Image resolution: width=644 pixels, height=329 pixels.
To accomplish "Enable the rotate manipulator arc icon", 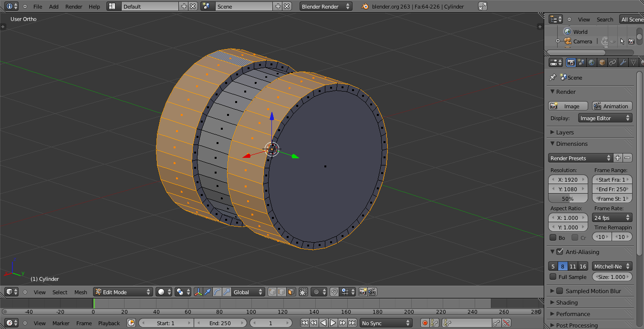I will tap(217, 292).
